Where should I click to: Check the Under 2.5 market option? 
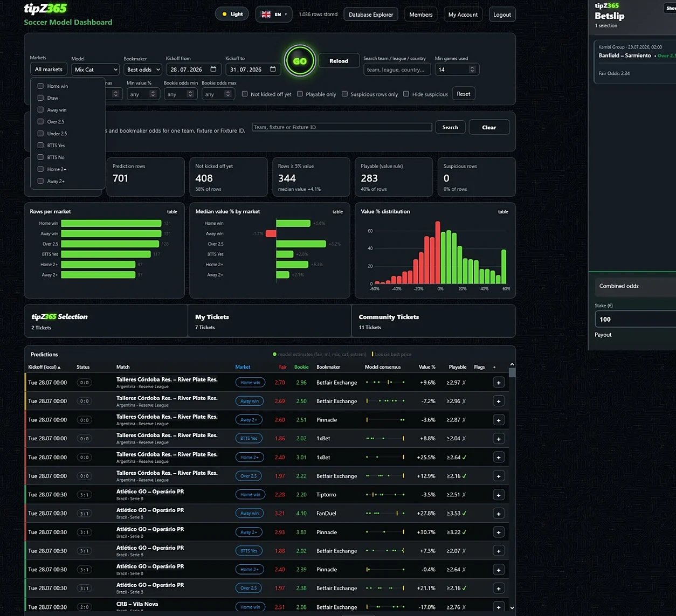click(x=40, y=133)
